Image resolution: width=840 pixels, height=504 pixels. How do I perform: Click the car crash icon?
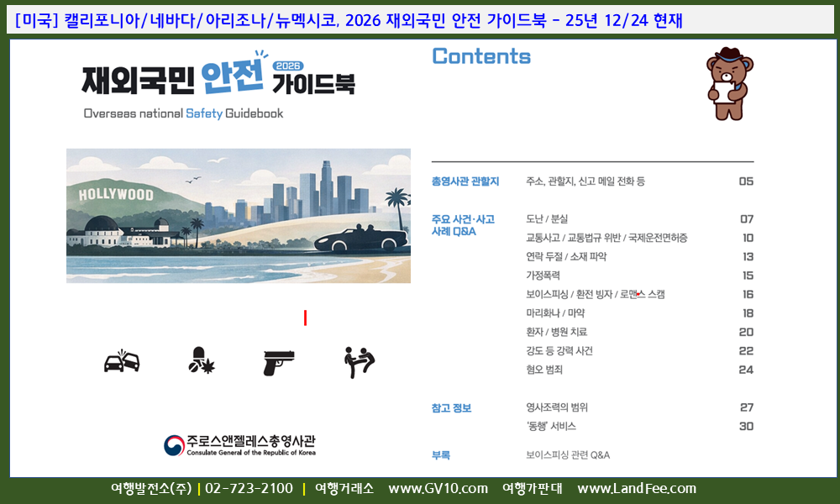pos(121,361)
